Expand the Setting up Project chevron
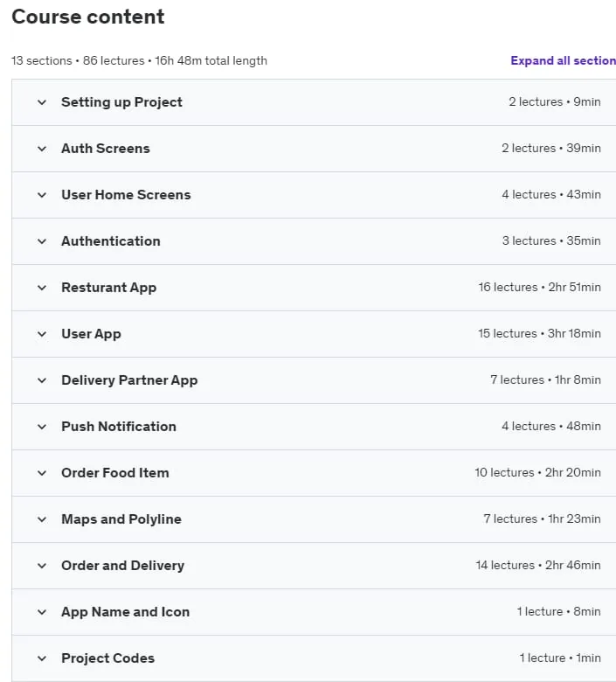The width and height of the screenshot is (616, 682). pos(42,102)
